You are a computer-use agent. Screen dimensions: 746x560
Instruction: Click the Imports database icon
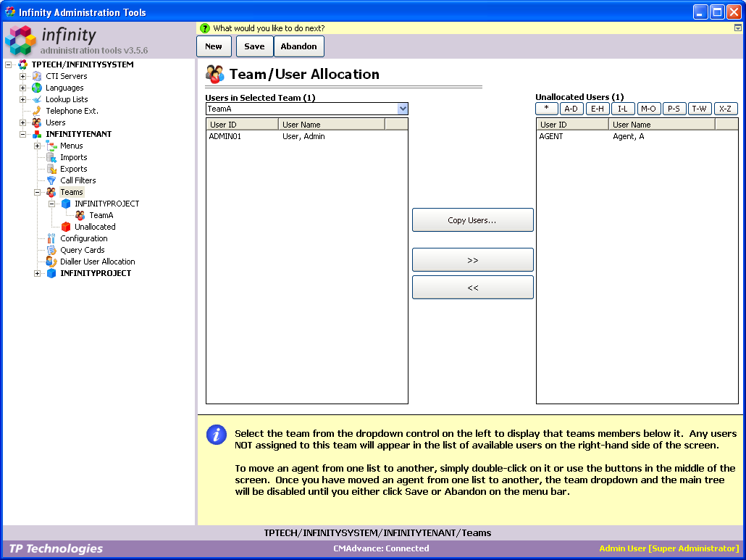click(x=51, y=157)
